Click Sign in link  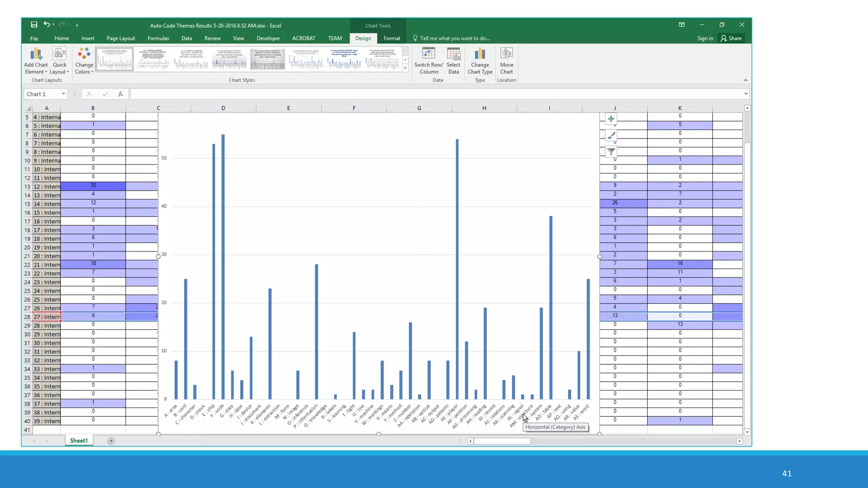(x=705, y=38)
